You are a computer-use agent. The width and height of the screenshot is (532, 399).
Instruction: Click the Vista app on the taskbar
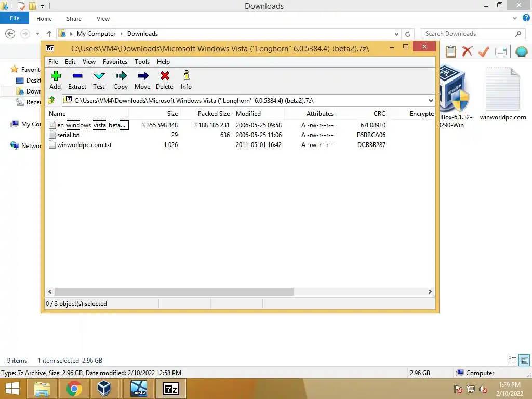point(139,389)
